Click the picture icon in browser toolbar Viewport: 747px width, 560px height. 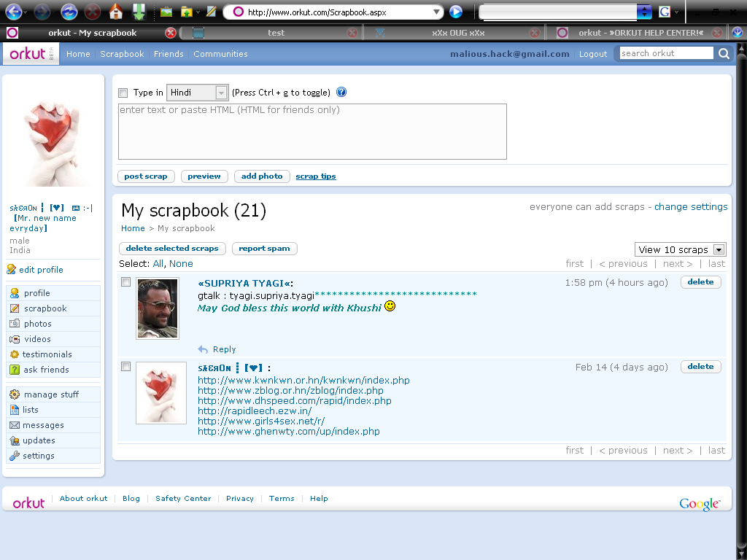(166, 12)
